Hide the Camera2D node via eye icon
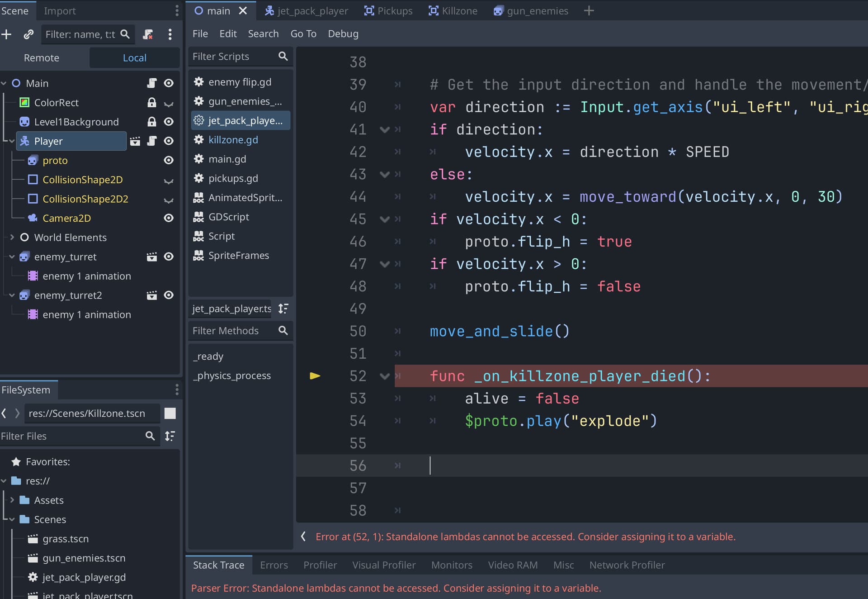Screen dimensions: 868x599 169,218
